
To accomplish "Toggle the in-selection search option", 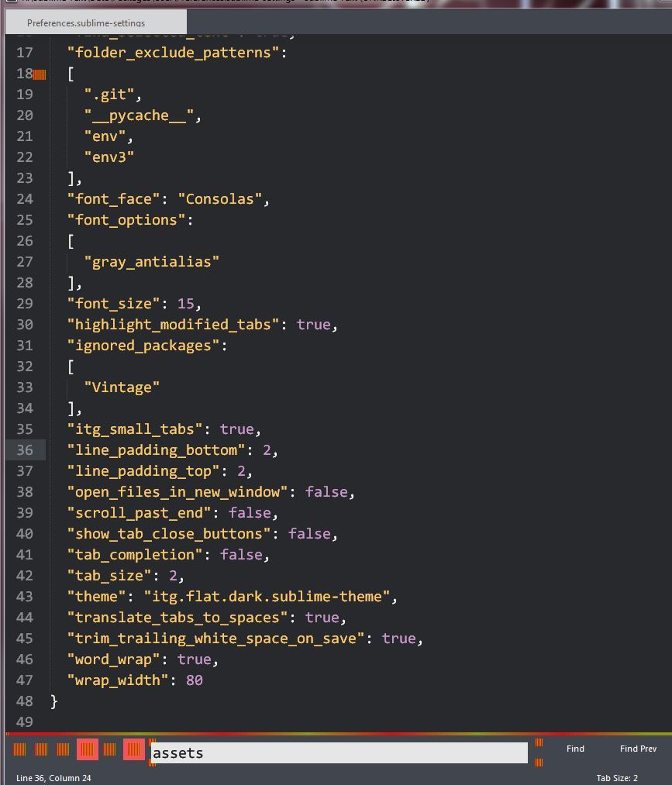I will 110,749.
